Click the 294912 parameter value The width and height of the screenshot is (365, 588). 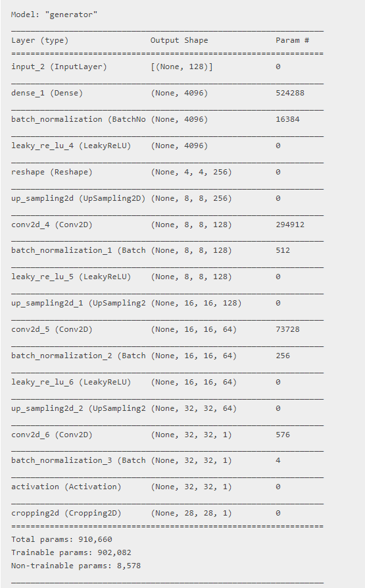pos(290,225)
